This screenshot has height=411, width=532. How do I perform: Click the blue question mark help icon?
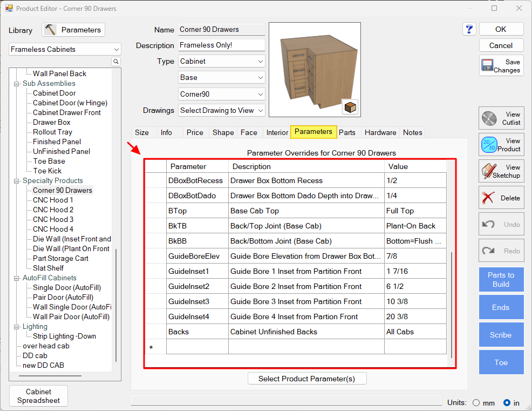(469, 29)
